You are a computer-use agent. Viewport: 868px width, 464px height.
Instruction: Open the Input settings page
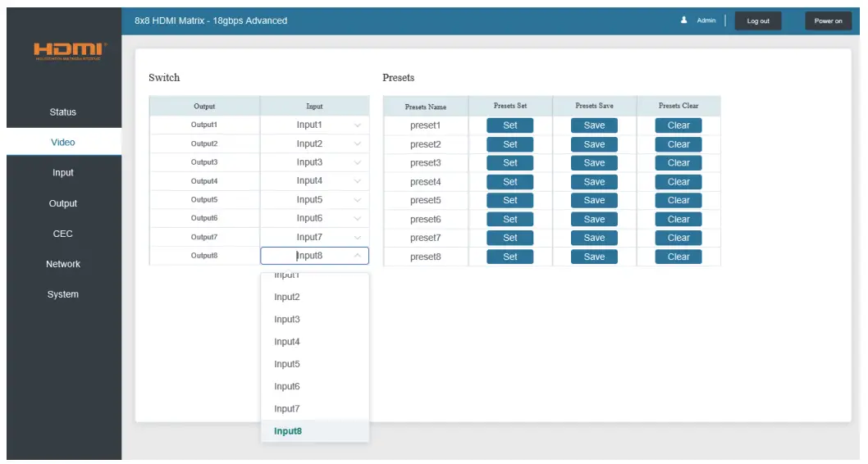point(63,173)
